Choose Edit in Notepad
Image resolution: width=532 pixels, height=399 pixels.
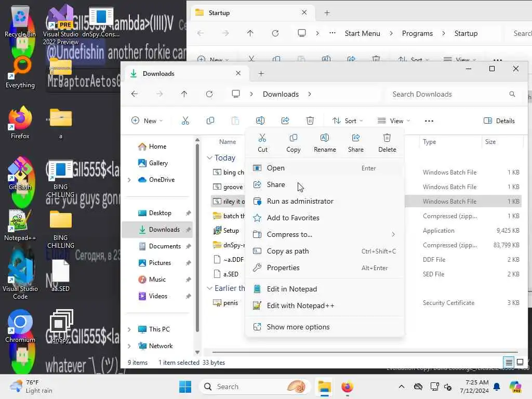click(325, 289)
